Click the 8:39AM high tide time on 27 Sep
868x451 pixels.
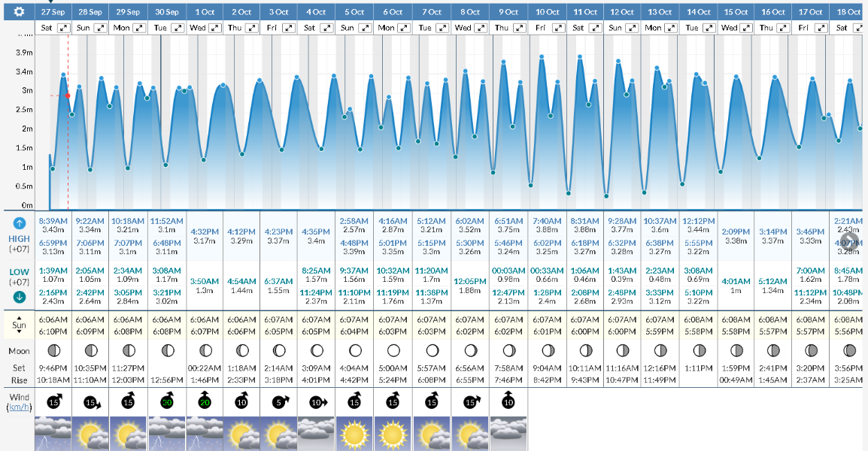(53, 220)
